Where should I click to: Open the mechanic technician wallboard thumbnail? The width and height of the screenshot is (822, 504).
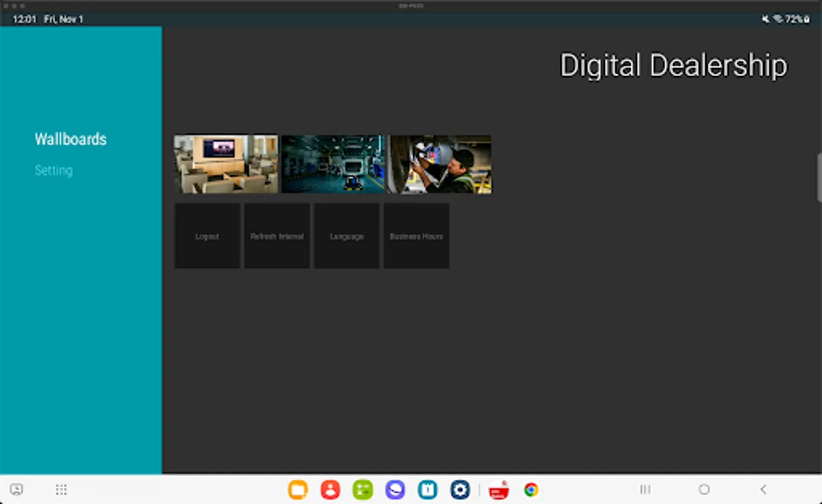[440, 164]
